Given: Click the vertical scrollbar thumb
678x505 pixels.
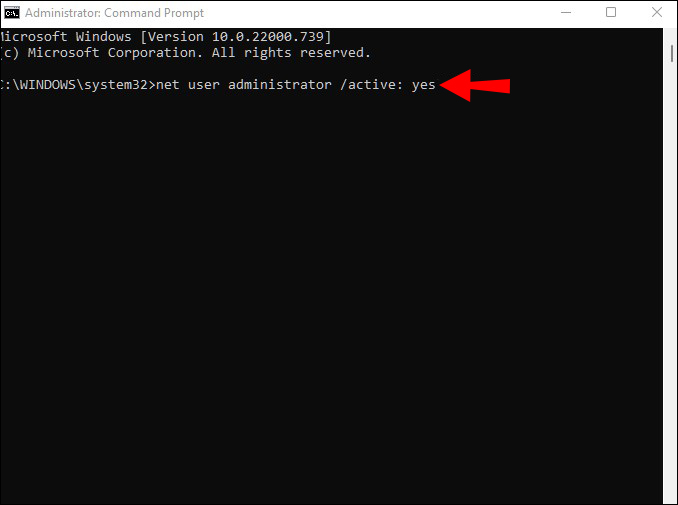Looking at the screenshot, I should click(x=672, y=53).
